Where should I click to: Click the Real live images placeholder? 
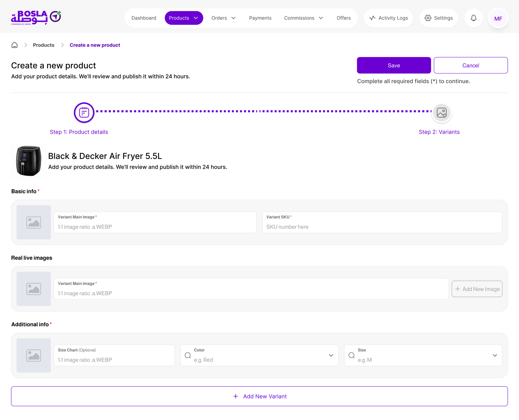pos(34,289)
